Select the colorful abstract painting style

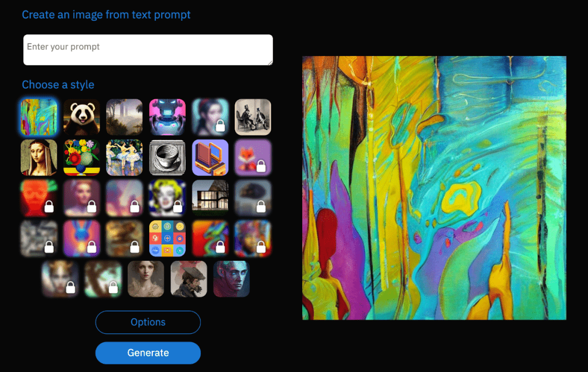click(x=39, y=117)
